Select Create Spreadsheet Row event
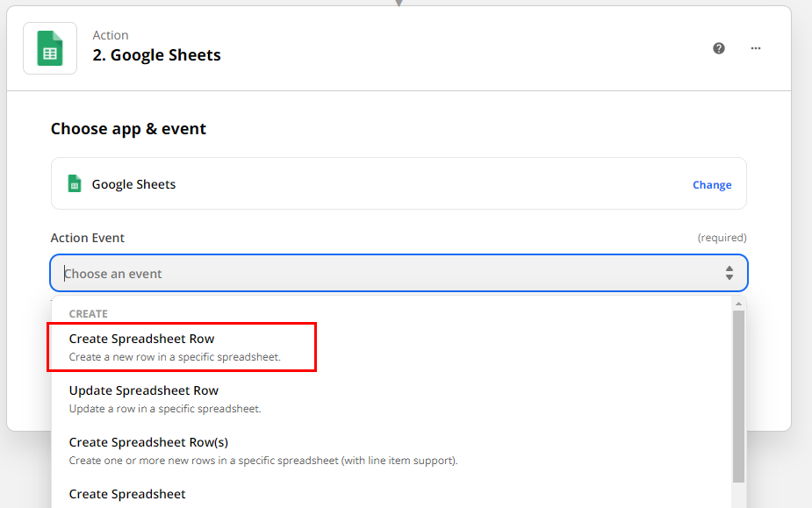 tap(182, 347)
